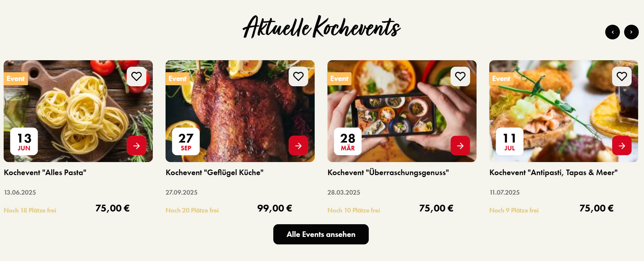This screenshot has height=261, width=644.
Task: Advance carousel with right chevron button
Action: pos(631,32)
